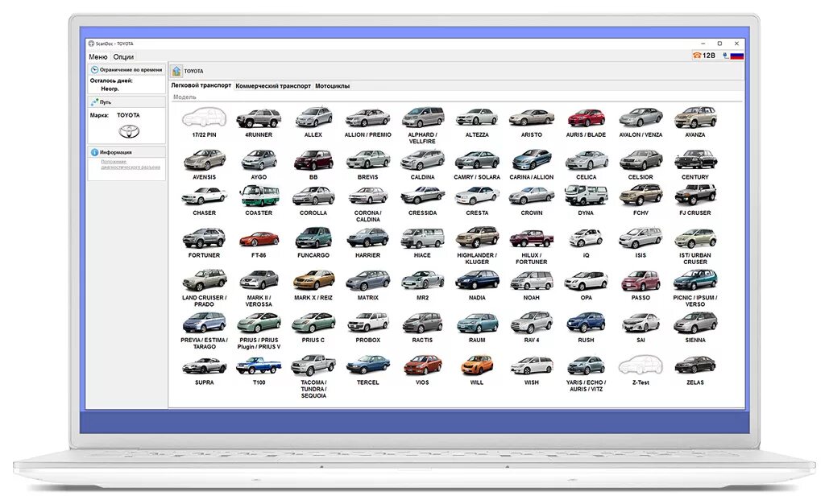
Task: Select the PREVIA / ESTIMA / TARAGO model
Action: pos(204,331)
